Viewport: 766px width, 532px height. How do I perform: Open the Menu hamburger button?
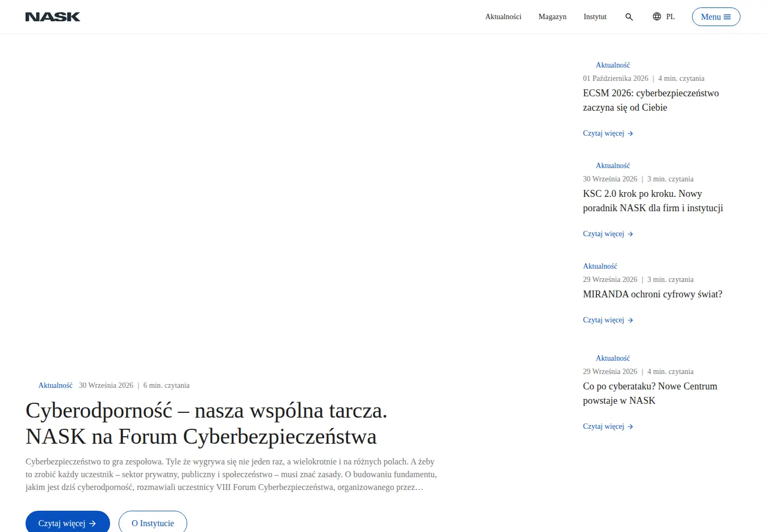tap(716, 17)
